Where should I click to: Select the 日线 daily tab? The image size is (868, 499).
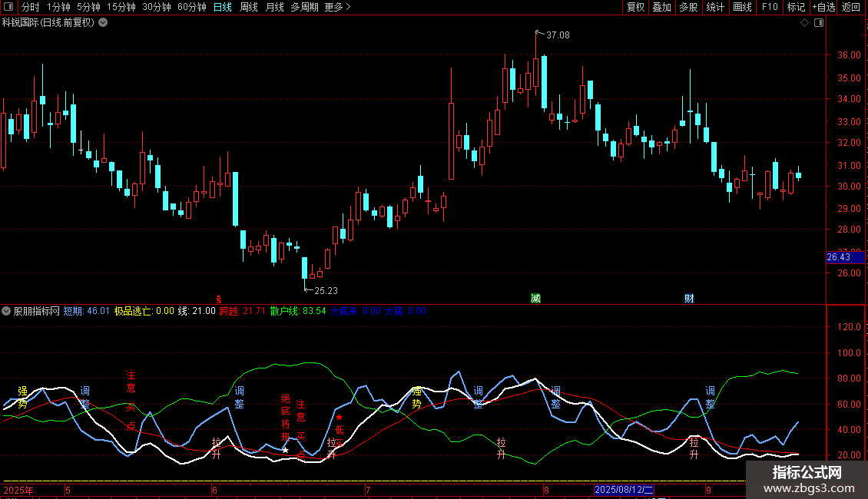pyautogui.click(x=223, y=7)
